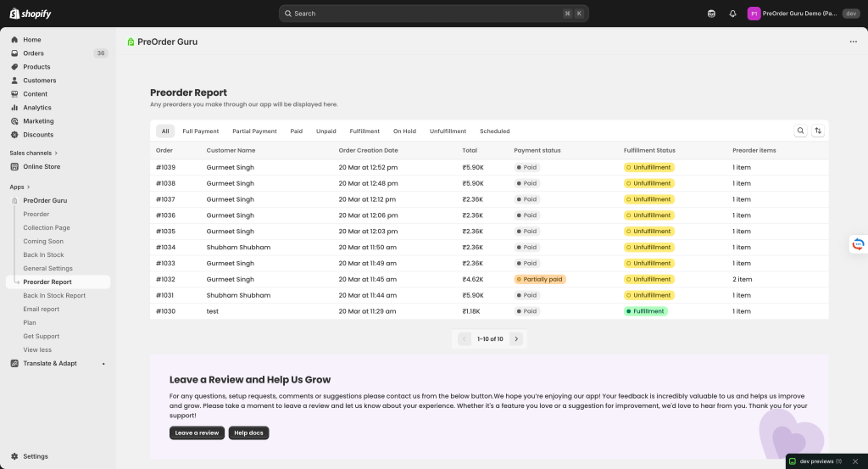This screenshot has width=868, height=469.
Task: Open the sort options icon in the table
Action: 818,131
